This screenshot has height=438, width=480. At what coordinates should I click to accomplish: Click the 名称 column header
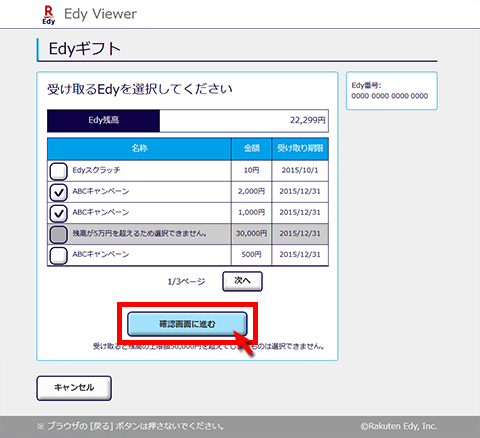(x=139, y=149)
